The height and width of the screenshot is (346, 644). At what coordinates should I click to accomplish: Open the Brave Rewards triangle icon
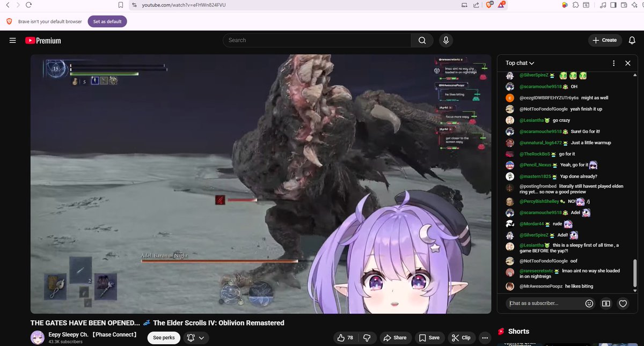point(501,5)
